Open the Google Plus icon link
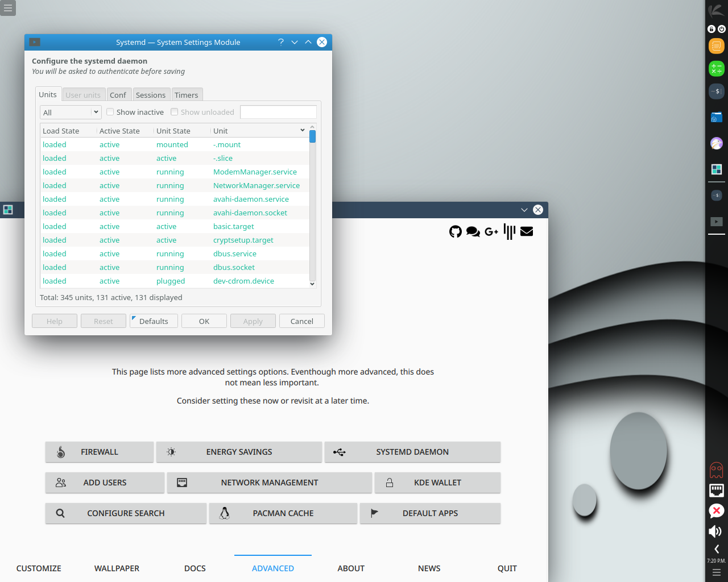 coord(491,231)
